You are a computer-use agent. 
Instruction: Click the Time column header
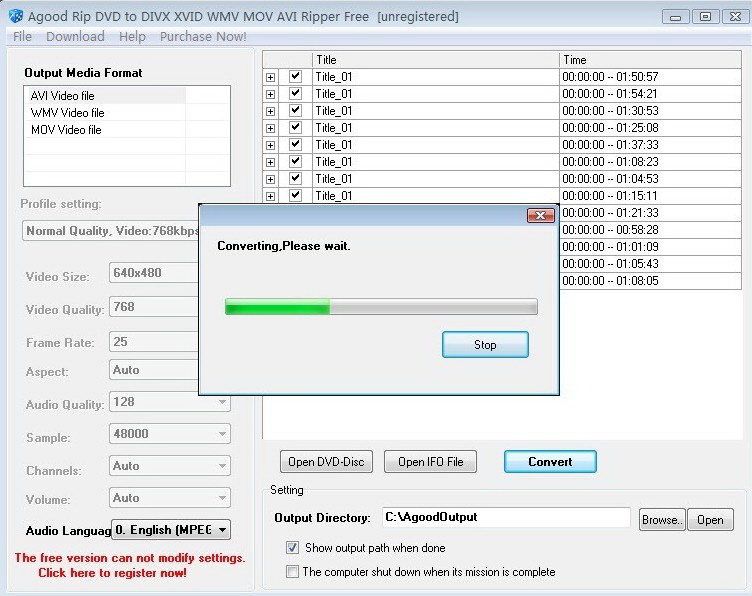(x=650, y=60)
